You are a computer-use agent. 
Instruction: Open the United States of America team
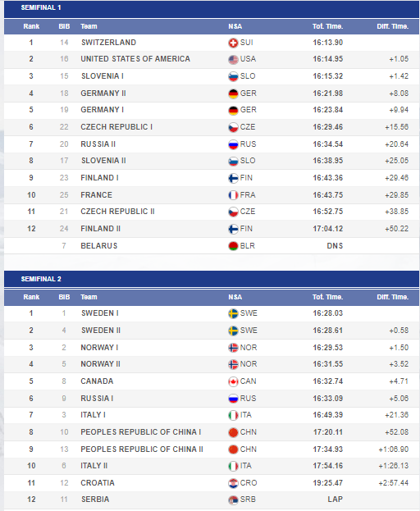coord(135,59)
